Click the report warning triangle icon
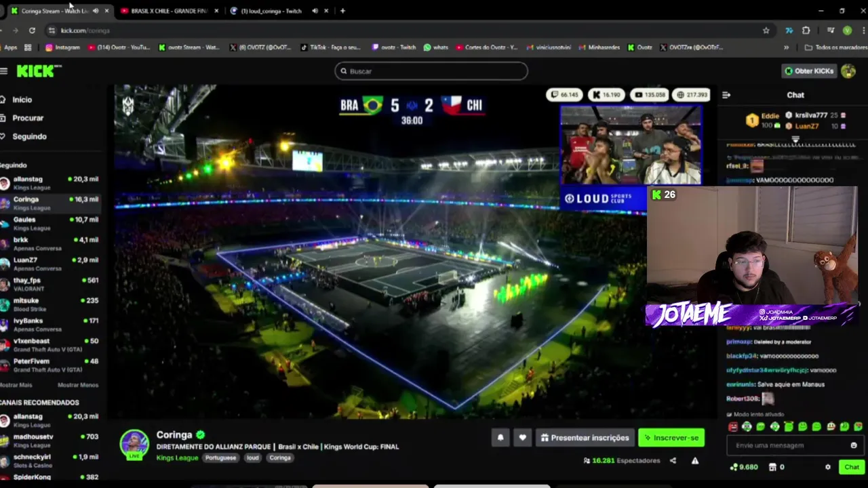This screenshot has width=868, height=488. tap(695, 461)
